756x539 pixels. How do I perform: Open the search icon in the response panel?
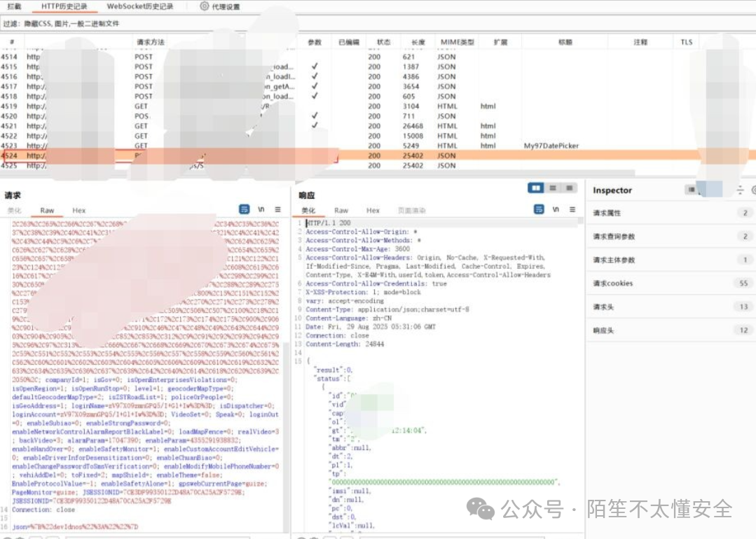539,209
